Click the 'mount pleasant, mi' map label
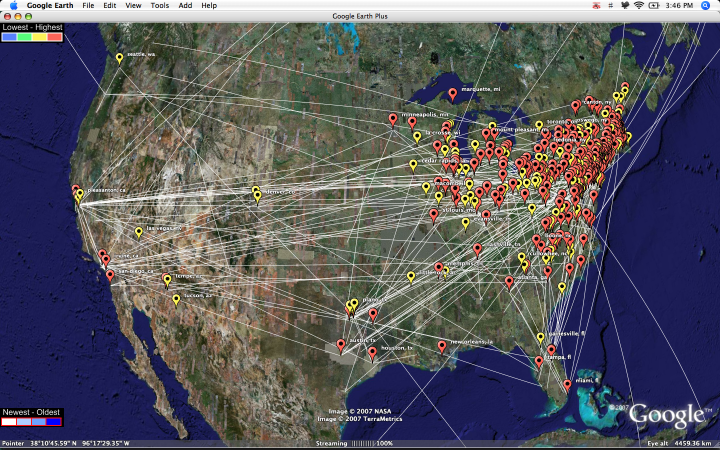Screen dimensions: 720x450 click(x=521, y=130)
